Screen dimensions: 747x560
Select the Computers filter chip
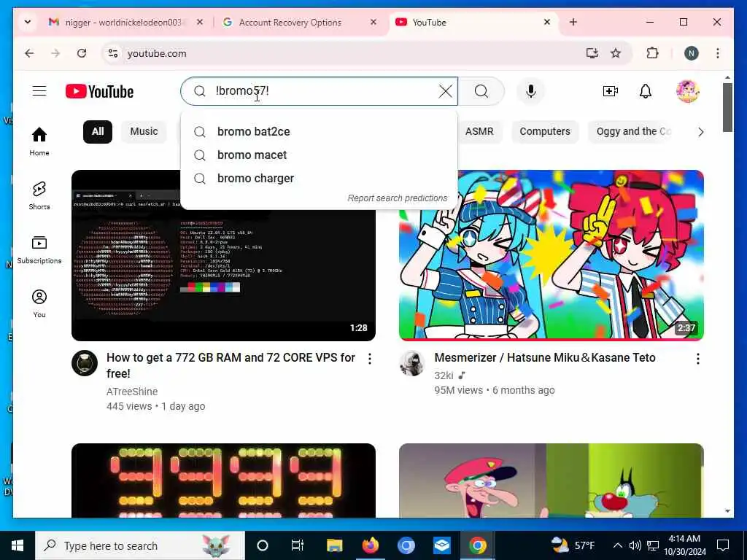pyautogui.click(x=544, y=131)
